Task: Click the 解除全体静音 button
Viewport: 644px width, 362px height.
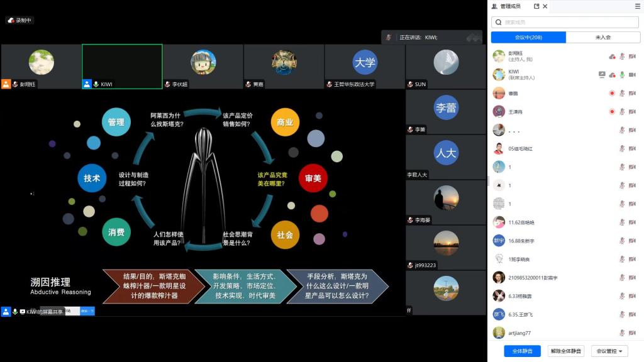Action: pyautogui.click(x=566, y=351)
